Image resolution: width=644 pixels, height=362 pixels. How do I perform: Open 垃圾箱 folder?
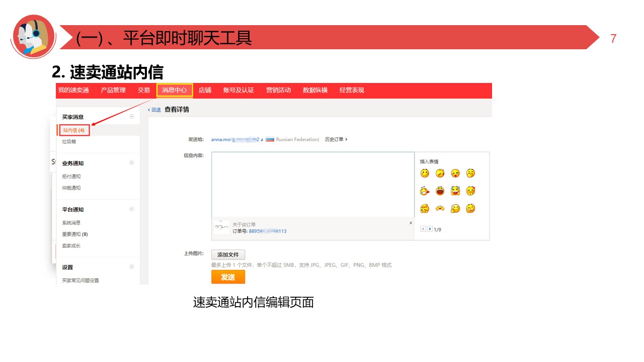point(69,142)
